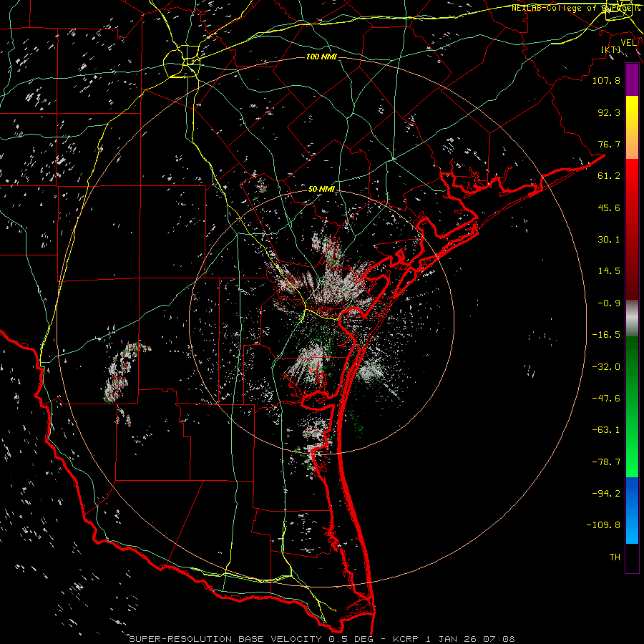This screenshot has width=644, height=644.
Task: Click the 61.2 velocity scale value
Action: tap(609, 176)
